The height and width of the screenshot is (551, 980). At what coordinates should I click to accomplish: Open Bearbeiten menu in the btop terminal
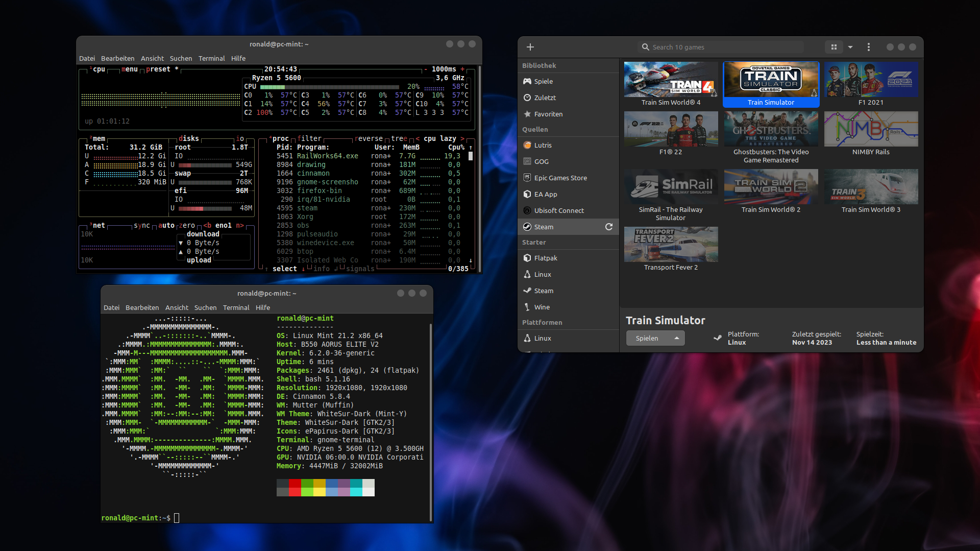[x=117, y=59]
